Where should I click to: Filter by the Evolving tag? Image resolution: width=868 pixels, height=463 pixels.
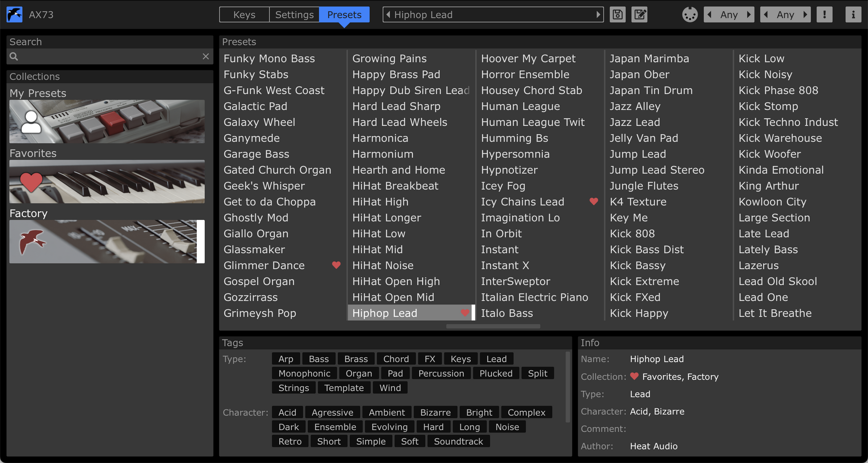pyautogui.click(x=389, y=427)
